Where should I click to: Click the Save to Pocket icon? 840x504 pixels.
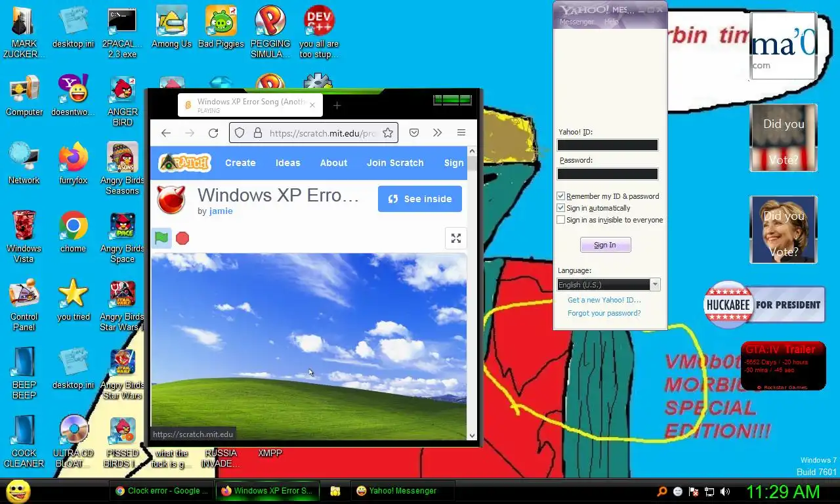pyautogui.click(x=414, y=133)
